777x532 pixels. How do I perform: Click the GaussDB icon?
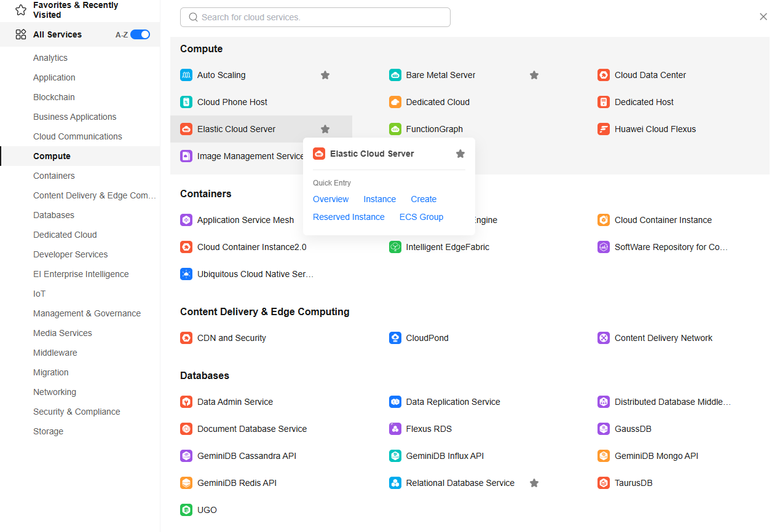click(604, 429)
